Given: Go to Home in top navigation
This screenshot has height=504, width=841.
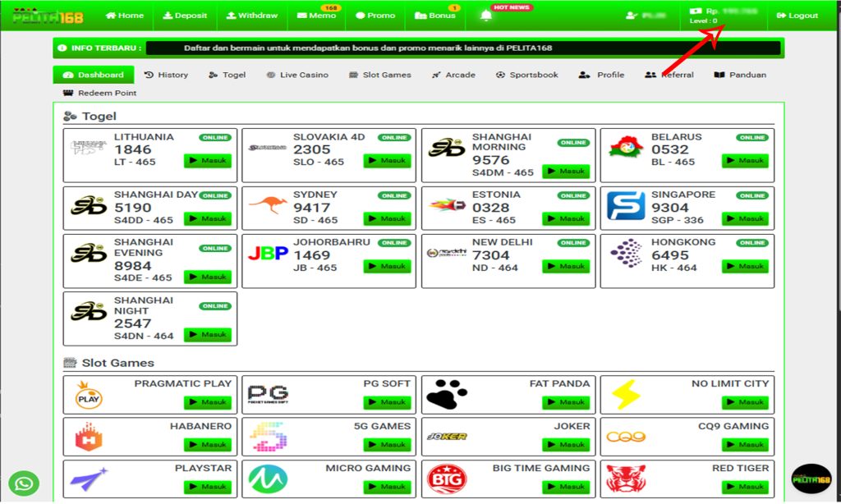Looking at the screenshot, I should [125, 16].
